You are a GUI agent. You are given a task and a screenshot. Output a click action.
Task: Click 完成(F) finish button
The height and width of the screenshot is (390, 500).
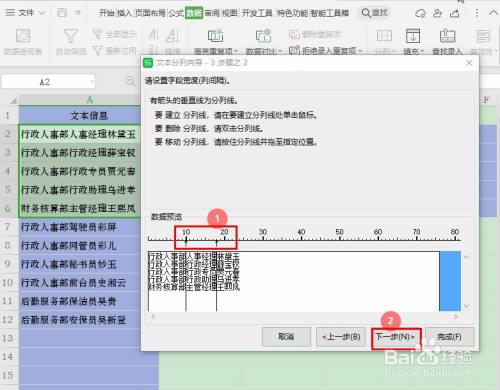pos(449,337)
